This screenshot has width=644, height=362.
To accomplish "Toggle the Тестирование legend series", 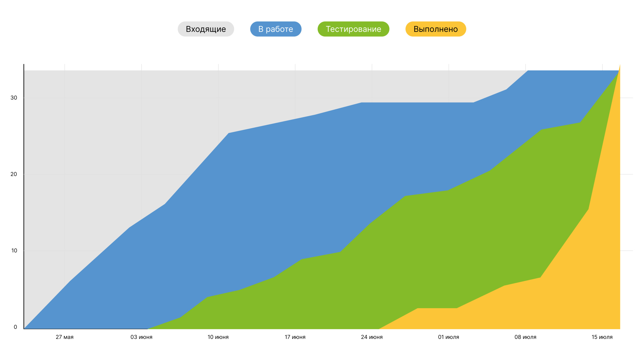I will coord(353,29).
